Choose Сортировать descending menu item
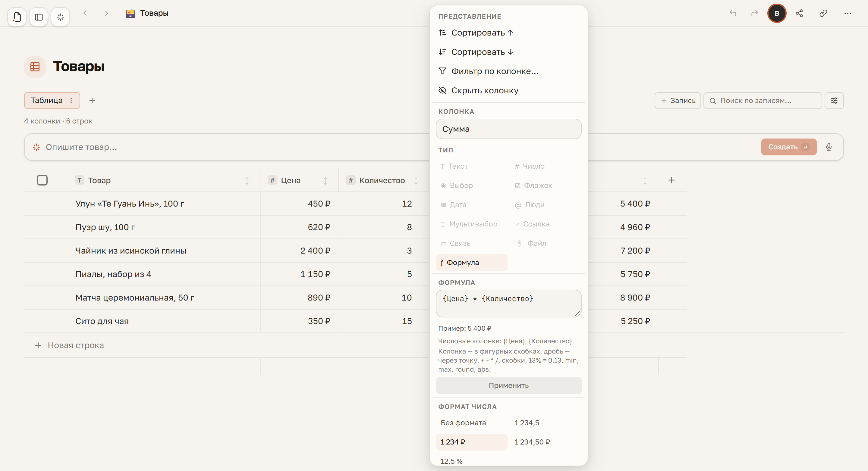This screenshot has width=868, height=471. (508, 52)
